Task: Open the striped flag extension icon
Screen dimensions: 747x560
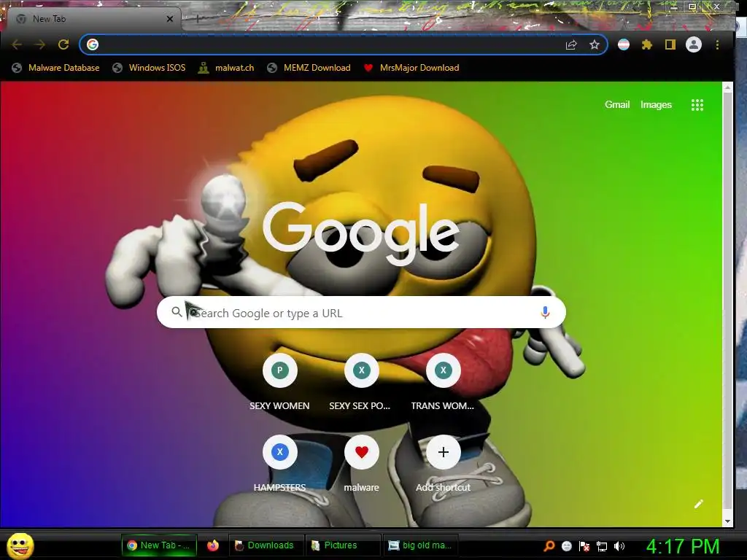Action: pos(624,44)
